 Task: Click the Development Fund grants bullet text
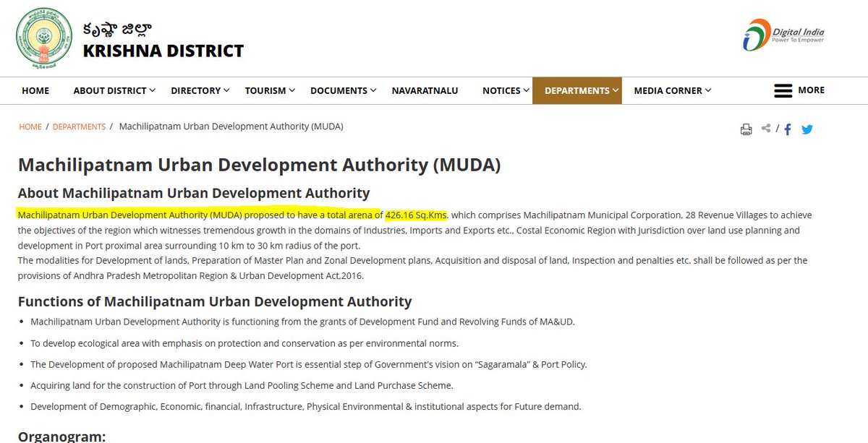[x=302, y=322]
